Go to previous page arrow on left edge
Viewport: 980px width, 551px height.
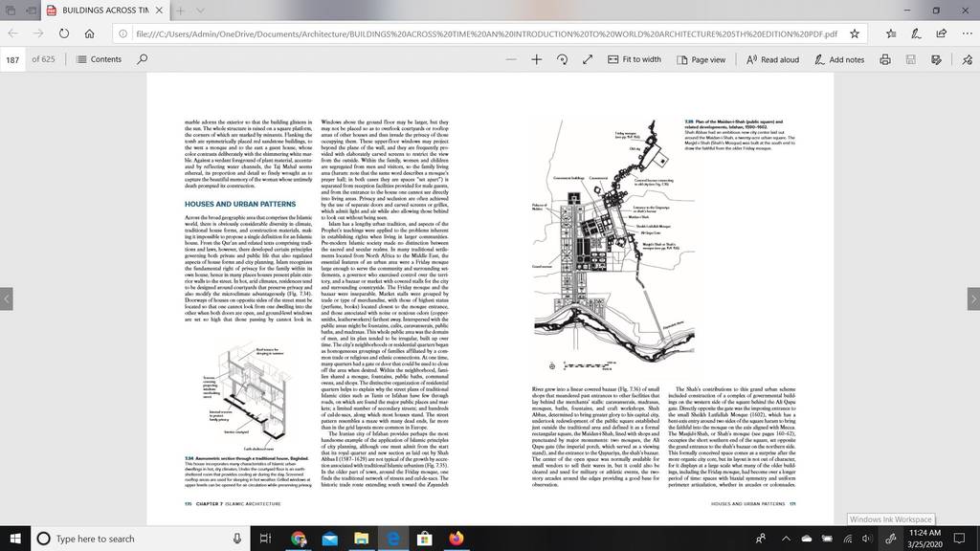(7, 298)
